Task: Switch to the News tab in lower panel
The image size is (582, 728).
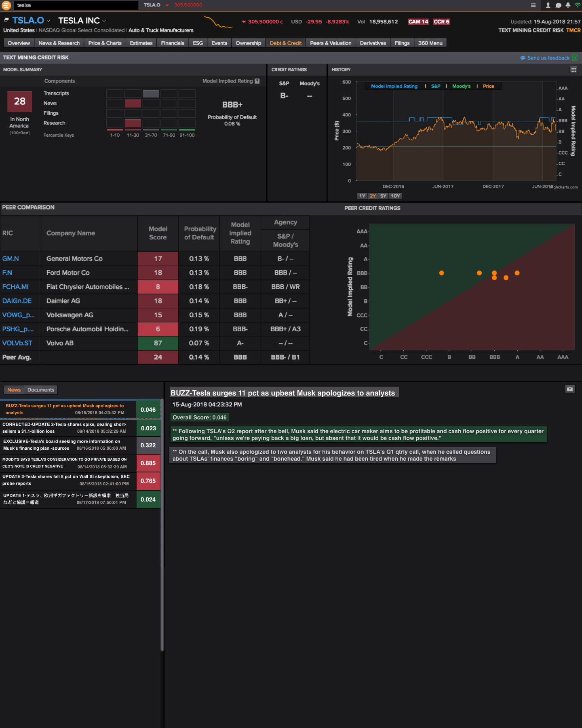Action: (14, 390)
